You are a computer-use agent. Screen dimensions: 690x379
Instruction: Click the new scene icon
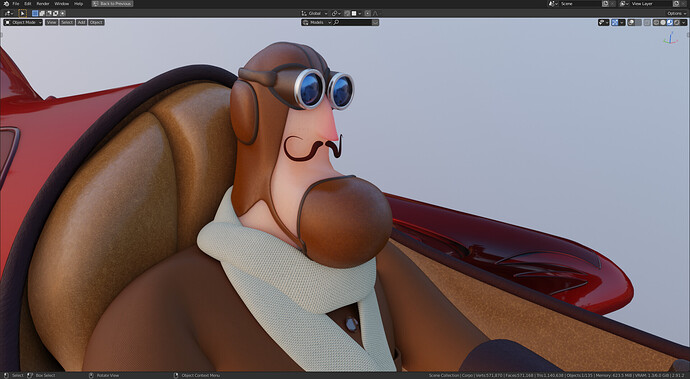[606, 4]
